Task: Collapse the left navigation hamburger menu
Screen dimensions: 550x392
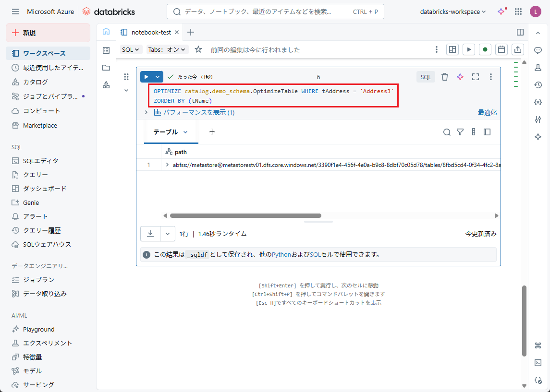Action: coord(15,12)
